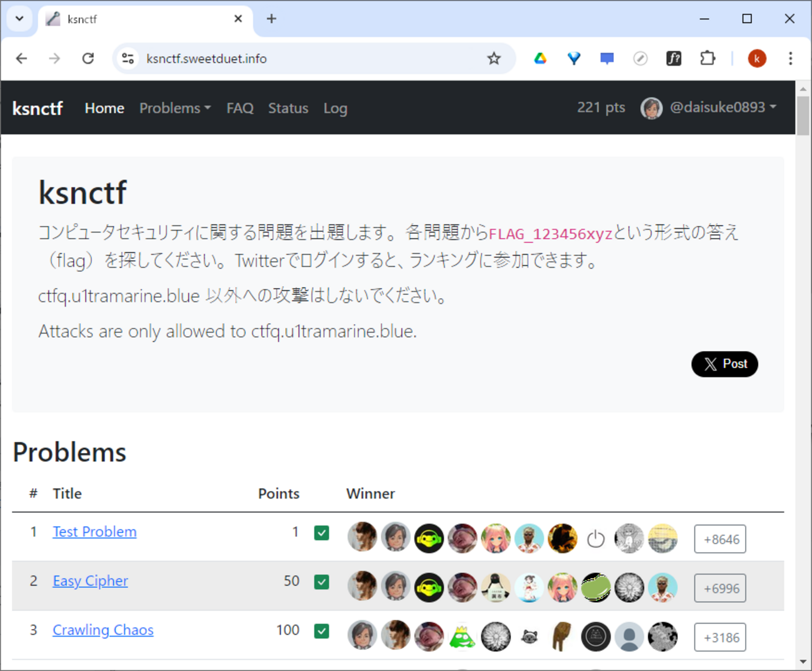Toggle the Easy Cipher solved checkbox
812x671 pixels.
(x=321, y=582)
